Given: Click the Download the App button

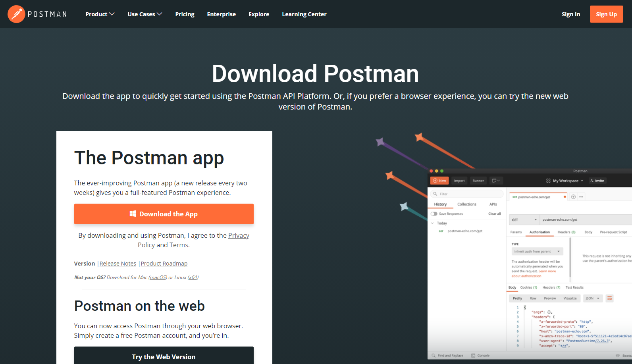Looking at the screenshot, I should click(x=164, y=214).
